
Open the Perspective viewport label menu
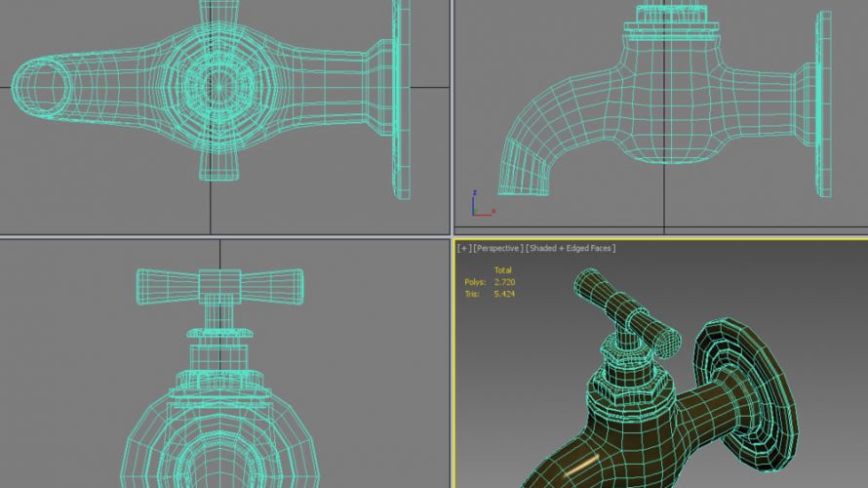coord(497,248)
